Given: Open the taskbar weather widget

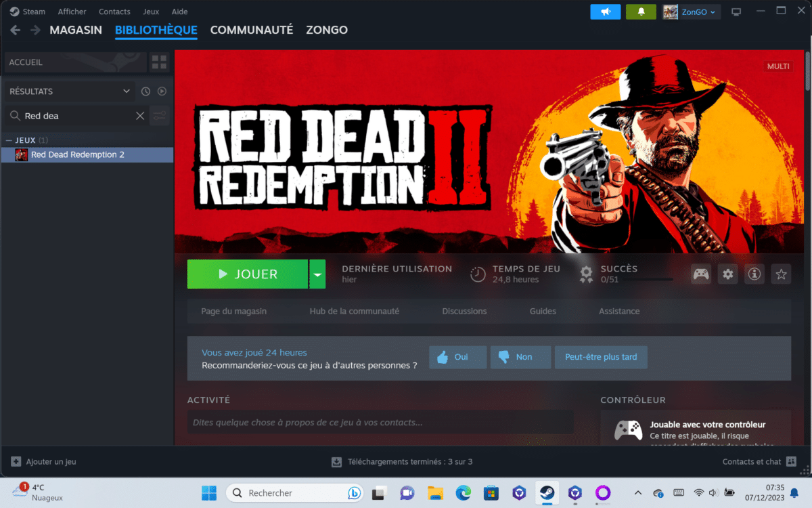Looking at the screenshot, I should coord(38,492).
